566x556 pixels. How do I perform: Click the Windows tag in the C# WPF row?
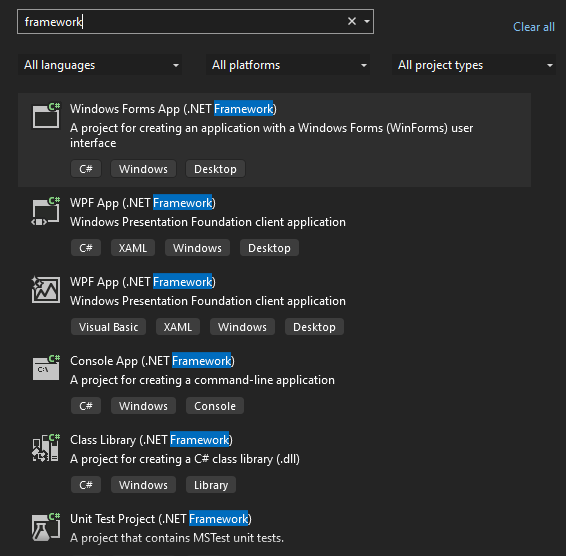pyautogui.click(x=197, y=248)
